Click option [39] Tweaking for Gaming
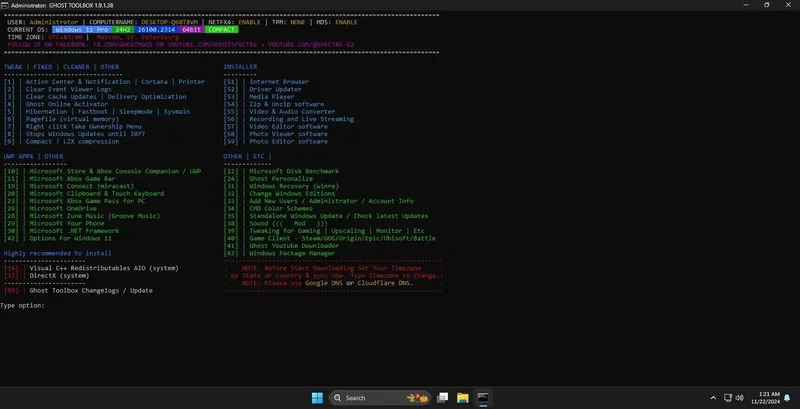Screen dimensions: 800x409 pos(324,231)
